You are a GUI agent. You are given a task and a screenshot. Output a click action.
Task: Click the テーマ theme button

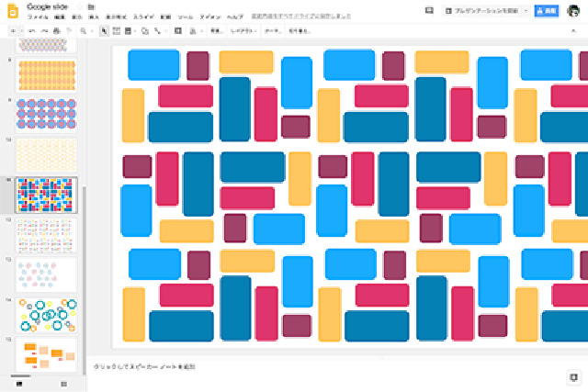tap(273, 31)
